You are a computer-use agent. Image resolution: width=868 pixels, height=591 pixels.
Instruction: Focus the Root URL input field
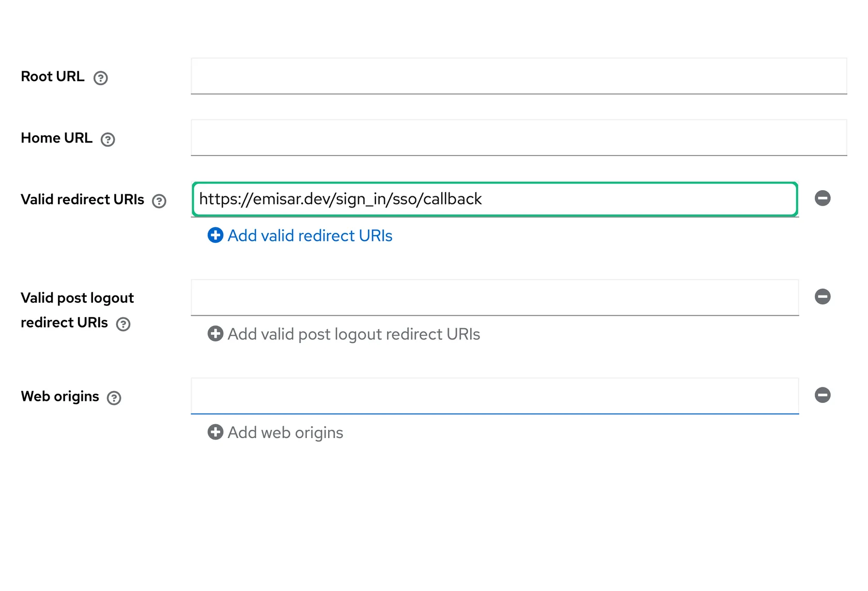(x=519, y=76)
